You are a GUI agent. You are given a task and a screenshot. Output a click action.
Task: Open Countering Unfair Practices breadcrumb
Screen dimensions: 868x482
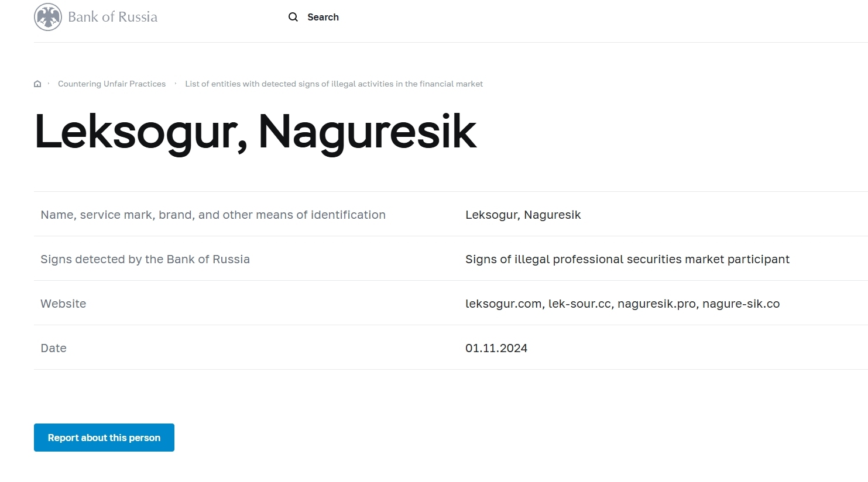coord(112,84)
